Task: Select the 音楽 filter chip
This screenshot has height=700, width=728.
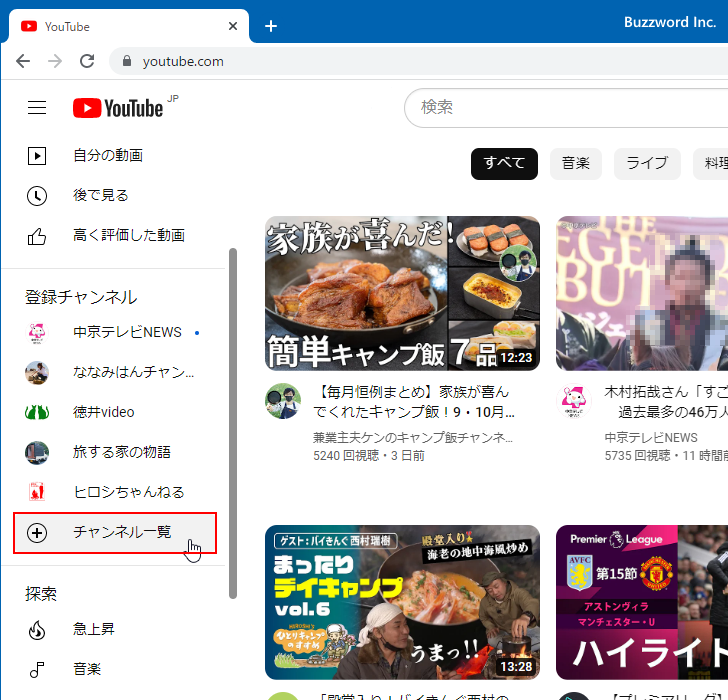Action: point(576,163)
